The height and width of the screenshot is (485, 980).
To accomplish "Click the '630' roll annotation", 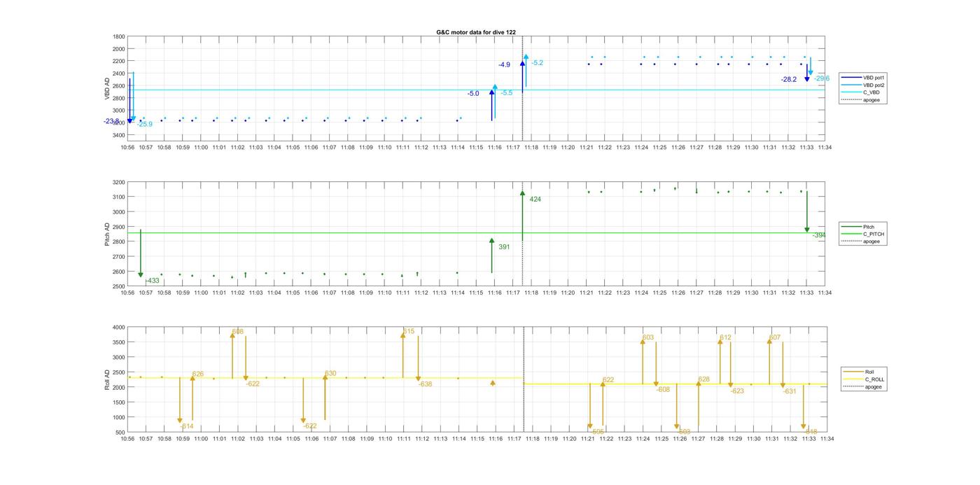I will [330, 374].
